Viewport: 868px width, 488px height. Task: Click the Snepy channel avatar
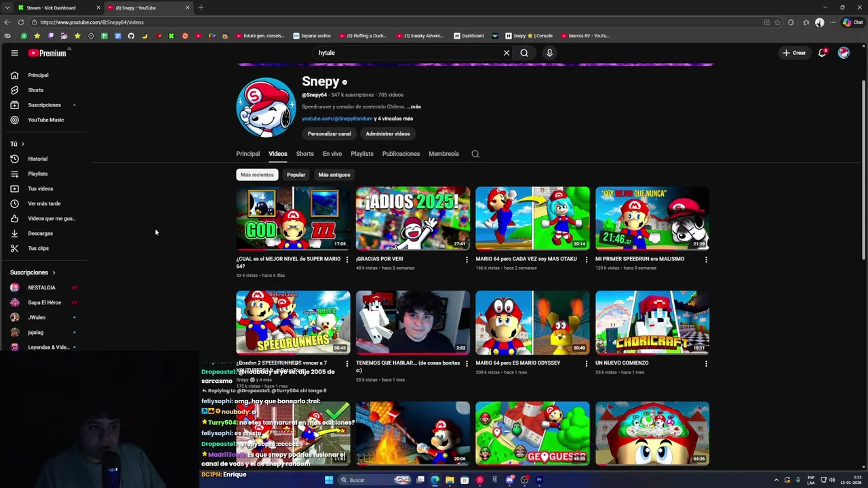click(x=266, y=107)
